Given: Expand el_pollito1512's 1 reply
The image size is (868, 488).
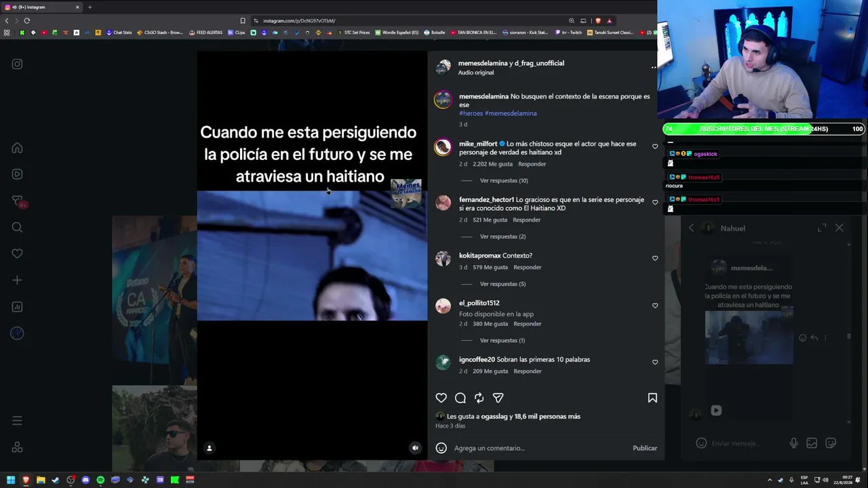Looking at the screenshot, I should pyautogui.click(x=502, y=340).
